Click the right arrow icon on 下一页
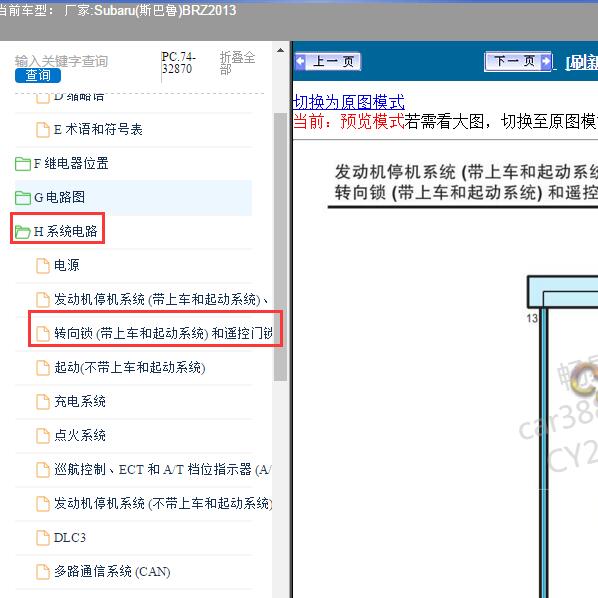 [x=546, y=61]
